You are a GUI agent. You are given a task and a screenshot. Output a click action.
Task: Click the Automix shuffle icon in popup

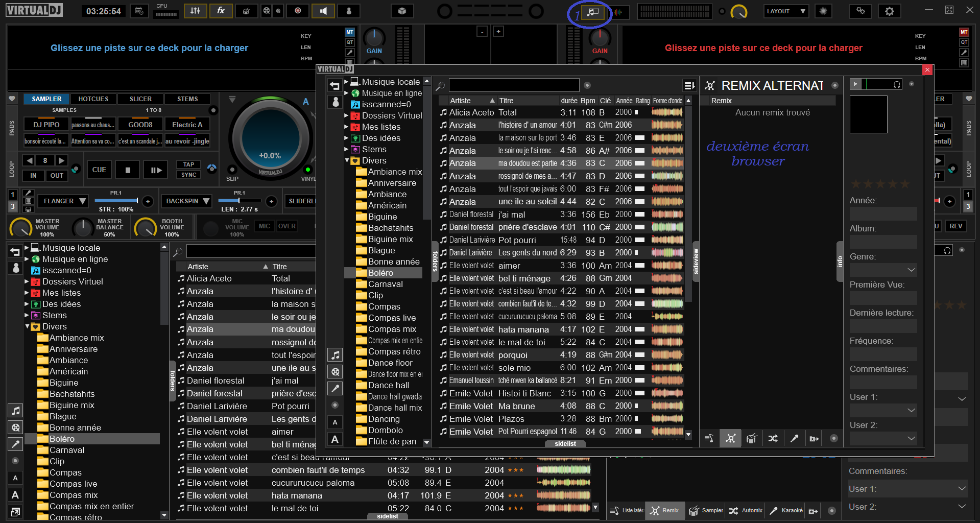point(773,438)
